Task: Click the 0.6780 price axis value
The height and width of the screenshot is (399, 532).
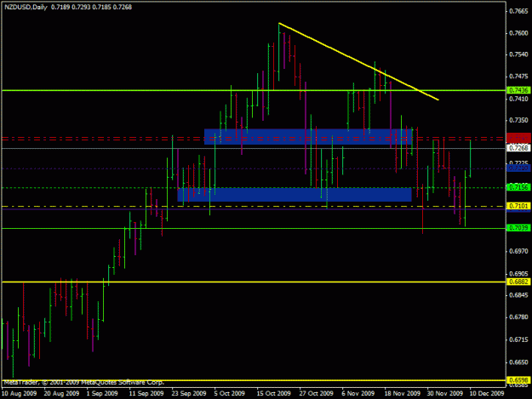Action: click(518, 317)
